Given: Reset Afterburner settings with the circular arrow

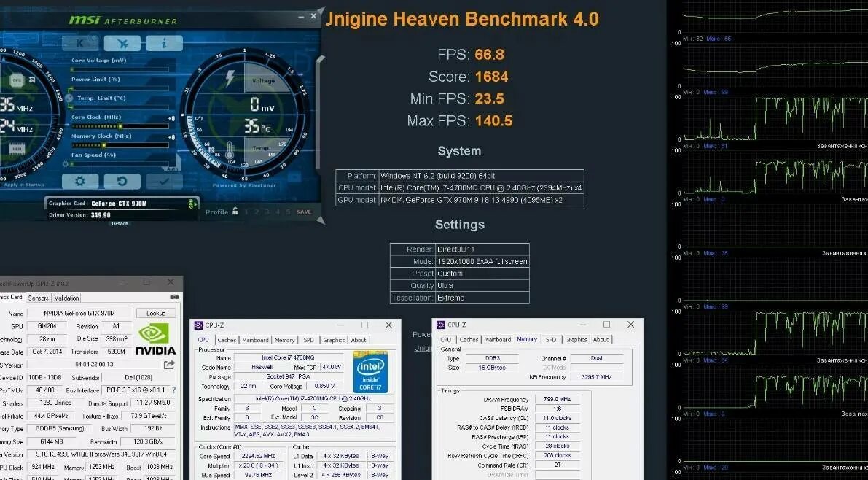Looking at the screenshot, I should click(122, 181).
